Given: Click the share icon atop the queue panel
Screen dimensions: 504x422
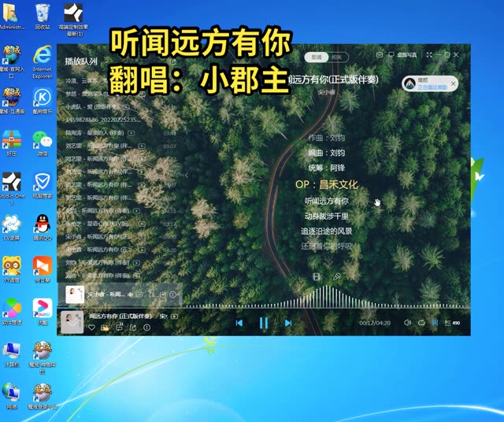Looking at the screenshot, I should coord(173,61).
